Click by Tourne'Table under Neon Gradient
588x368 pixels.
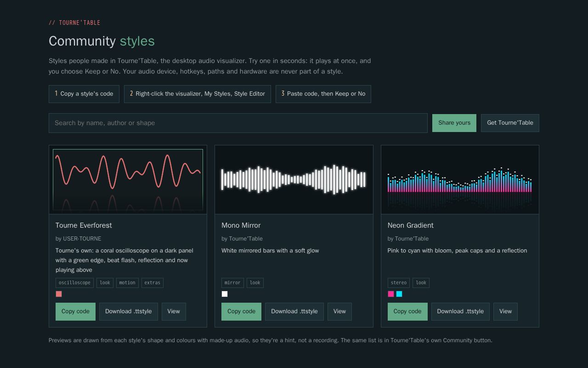(408, 239)
